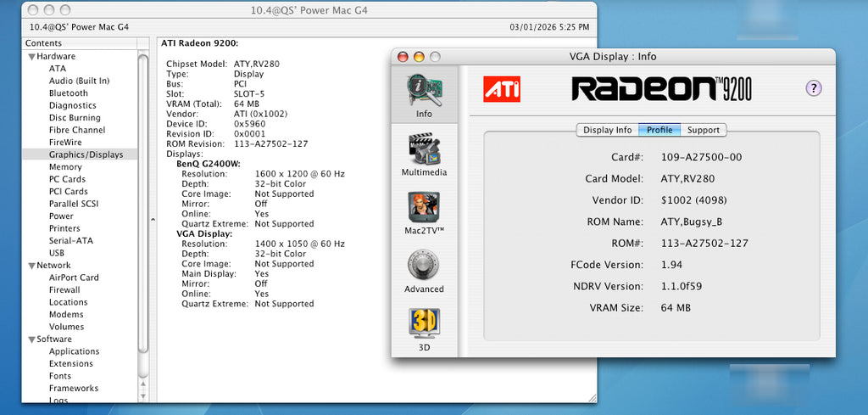Click the System Profiler window resize grip
This screenshot has width=868, height=415.
point(593,397)
